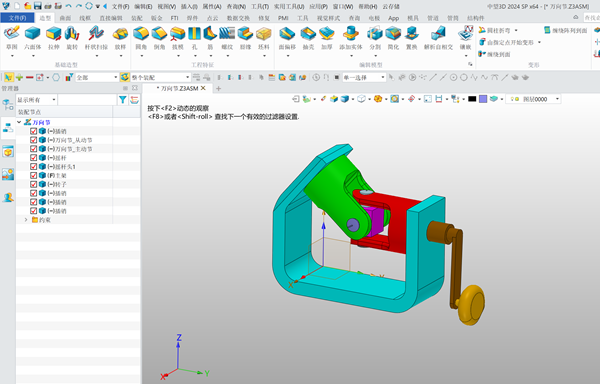Click the 由指定点开始变形 command
The height and width of the screenshot is (384, 600).
506,42
